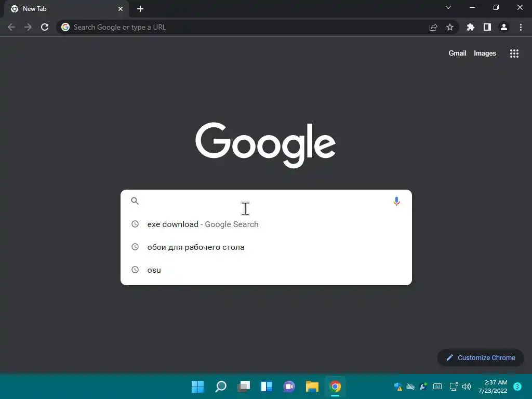The width and height of the screenshot is (532, 399).
Task: Click the magnifier icon in search box
Action: coord(135,201)
